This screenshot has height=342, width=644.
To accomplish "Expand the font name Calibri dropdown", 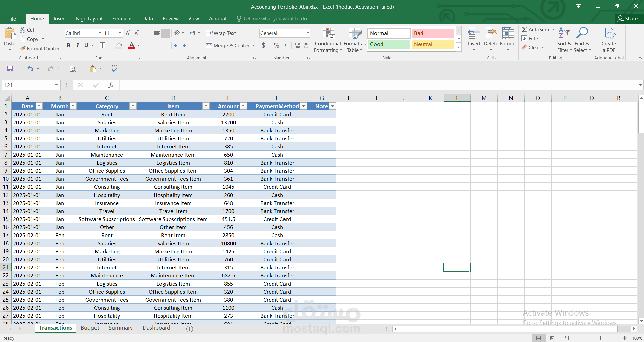I will click(100, 33).
